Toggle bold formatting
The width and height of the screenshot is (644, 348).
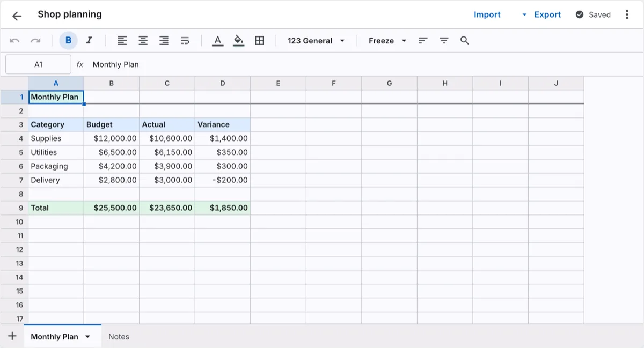tap(68, 41)
